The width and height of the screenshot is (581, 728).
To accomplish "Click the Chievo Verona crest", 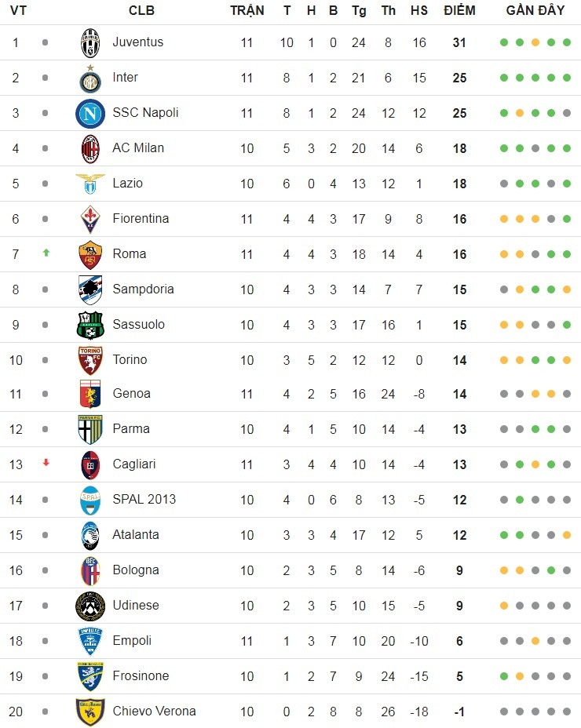I will pos(90,712).
